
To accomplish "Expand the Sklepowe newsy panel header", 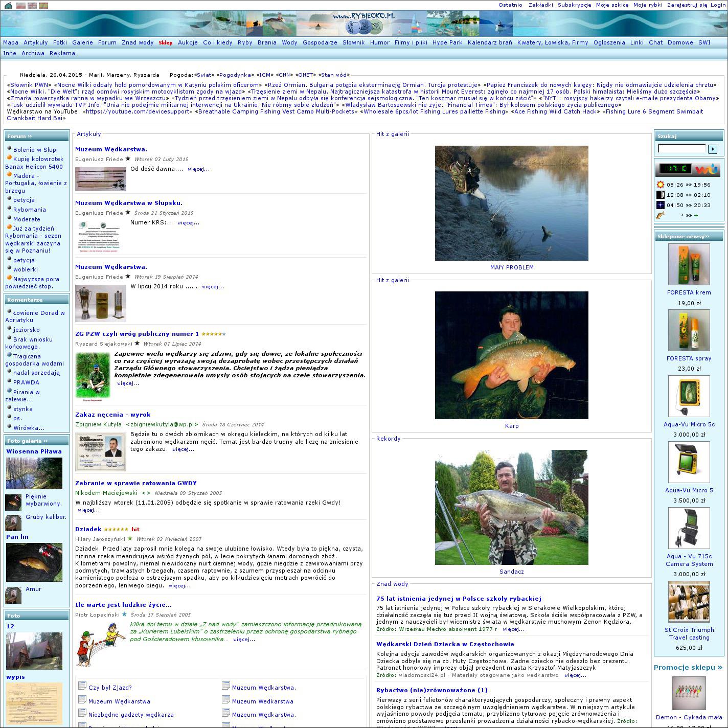I will click(x=689, y=236).
